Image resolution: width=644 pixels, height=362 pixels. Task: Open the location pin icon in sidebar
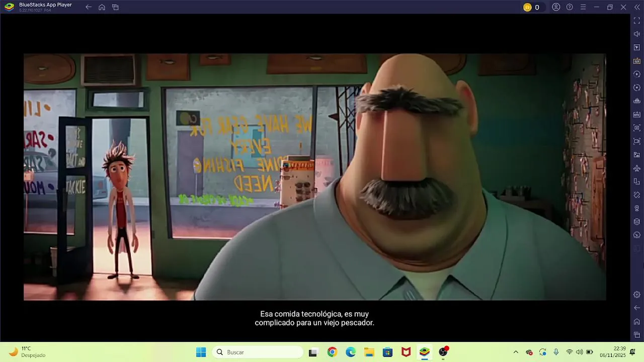637,208
